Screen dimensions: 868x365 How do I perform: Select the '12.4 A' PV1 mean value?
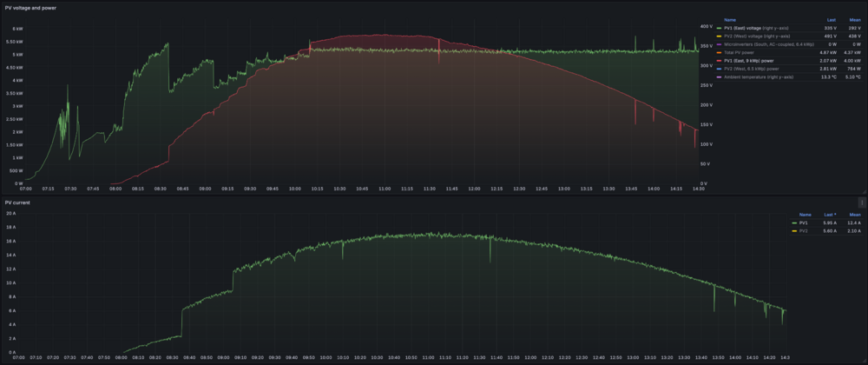click(x=854, y=222)
